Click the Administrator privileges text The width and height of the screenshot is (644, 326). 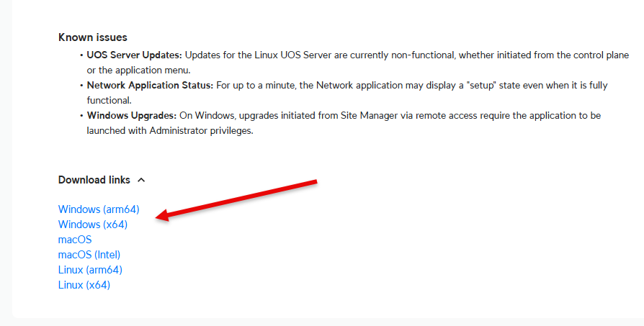click(x=213, y=131)
